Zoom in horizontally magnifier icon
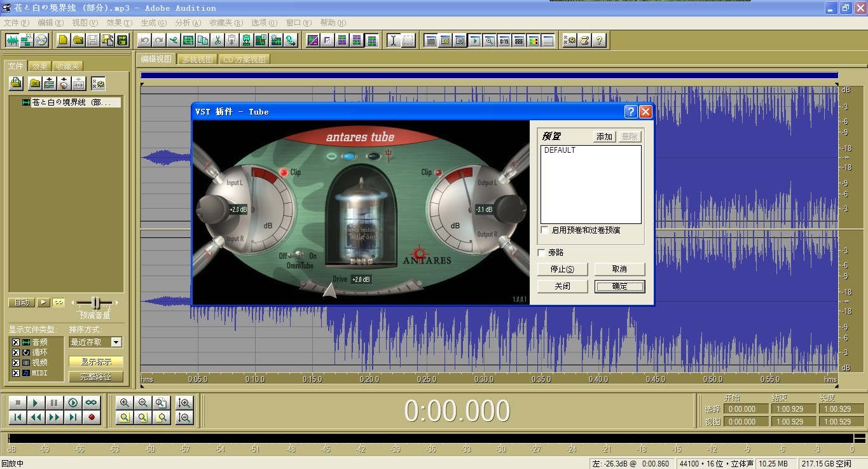 (x=125, y=403)
